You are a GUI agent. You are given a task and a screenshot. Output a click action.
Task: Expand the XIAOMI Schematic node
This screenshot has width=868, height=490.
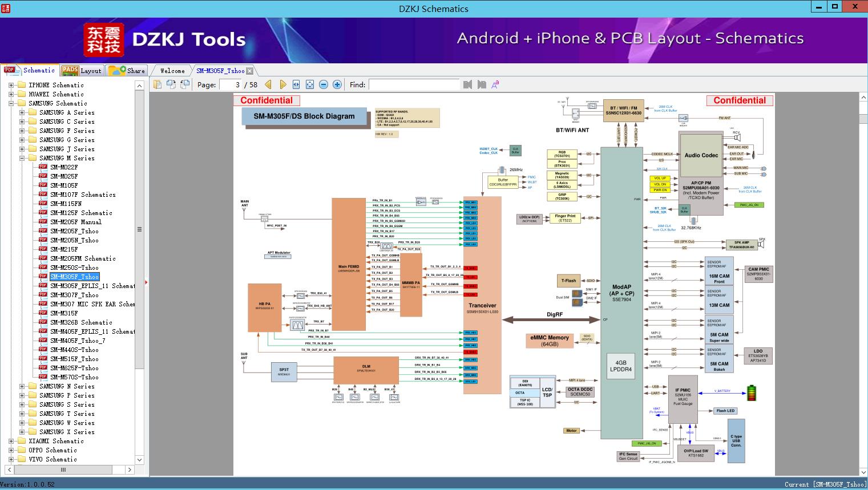11,441
